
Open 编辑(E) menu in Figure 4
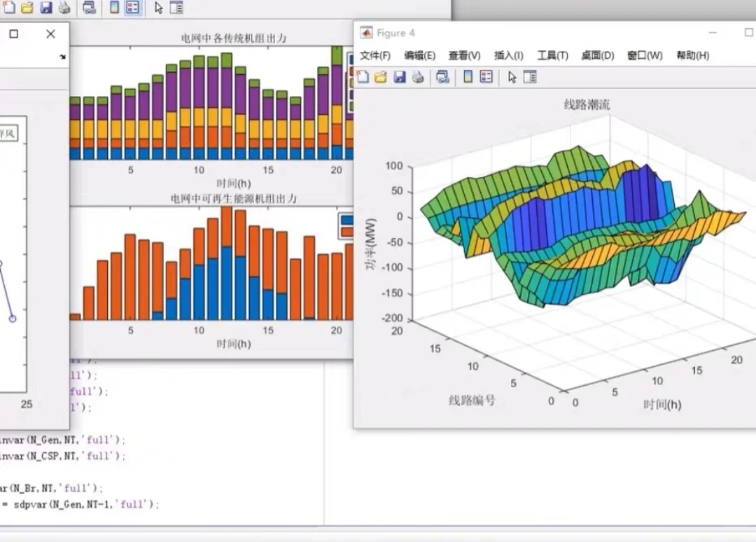pos(419,55)
